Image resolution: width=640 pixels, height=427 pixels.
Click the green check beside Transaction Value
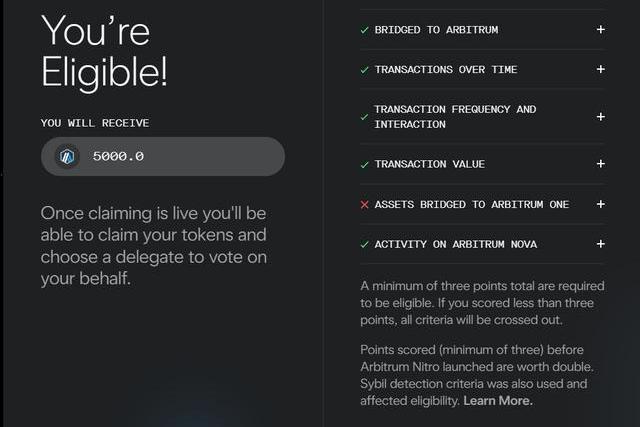tap(364, 164)
